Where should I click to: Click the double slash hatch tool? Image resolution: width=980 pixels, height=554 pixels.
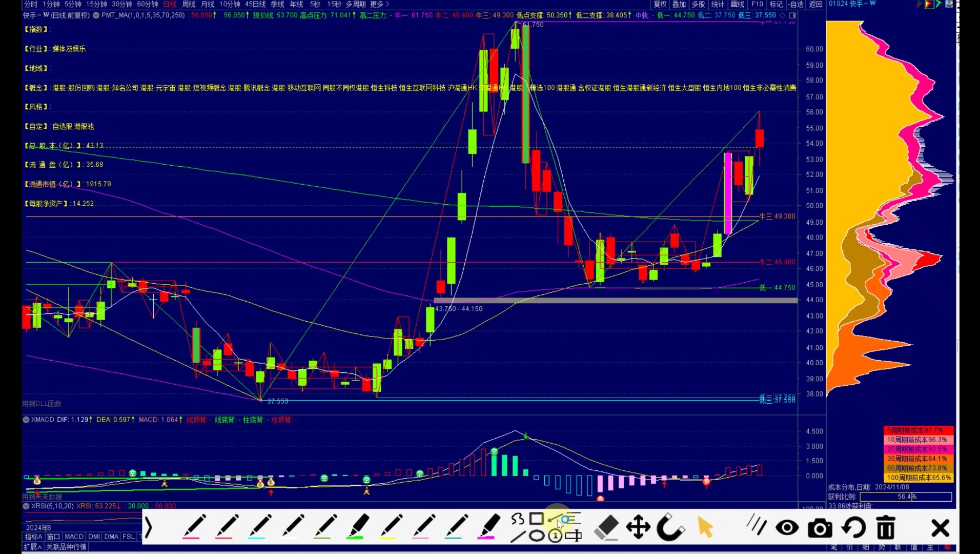pos(756,525)
